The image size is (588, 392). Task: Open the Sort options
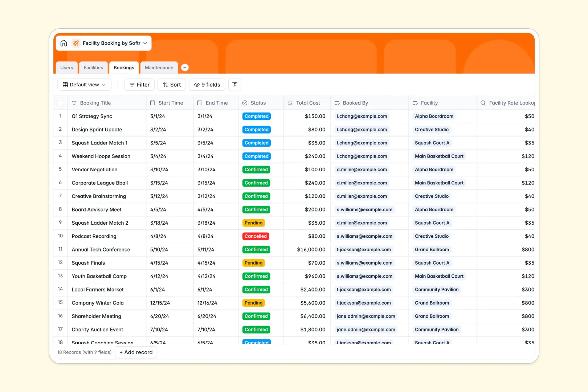pyautogui.click(x=171, y=85)
